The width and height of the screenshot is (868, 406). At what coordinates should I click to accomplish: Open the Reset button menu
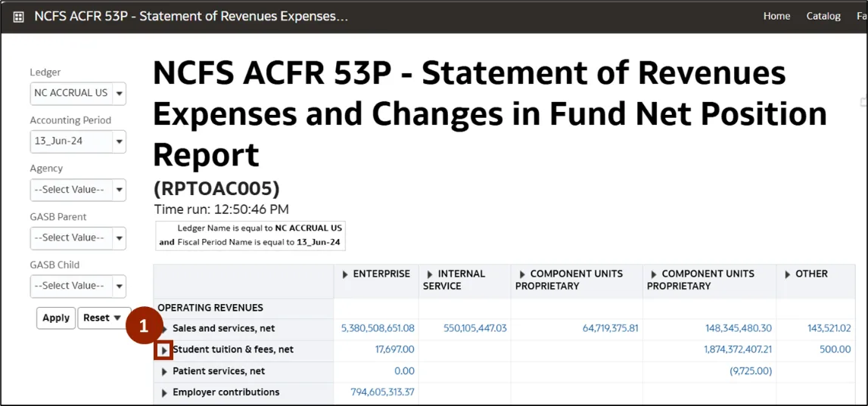(x=103, y=318)
